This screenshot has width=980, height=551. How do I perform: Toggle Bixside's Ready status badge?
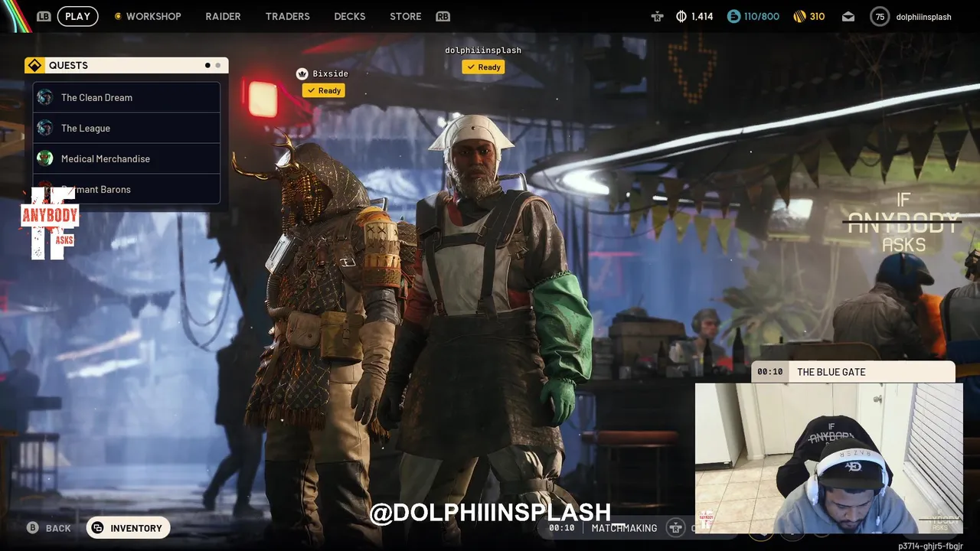(323, 90)
